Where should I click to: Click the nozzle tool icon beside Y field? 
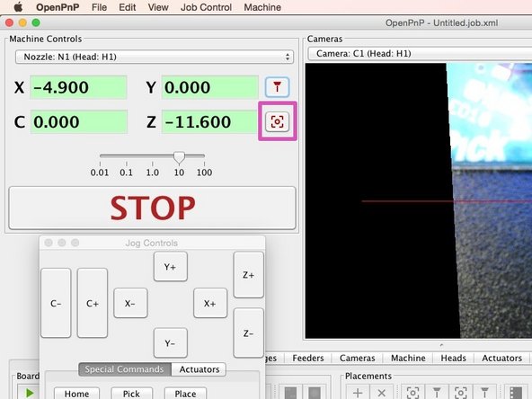[277, 87]
